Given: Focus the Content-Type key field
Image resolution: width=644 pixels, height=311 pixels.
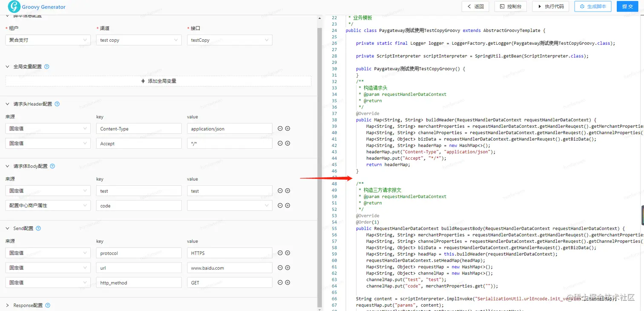Looking at the screenshot, I should click(139, 129).
